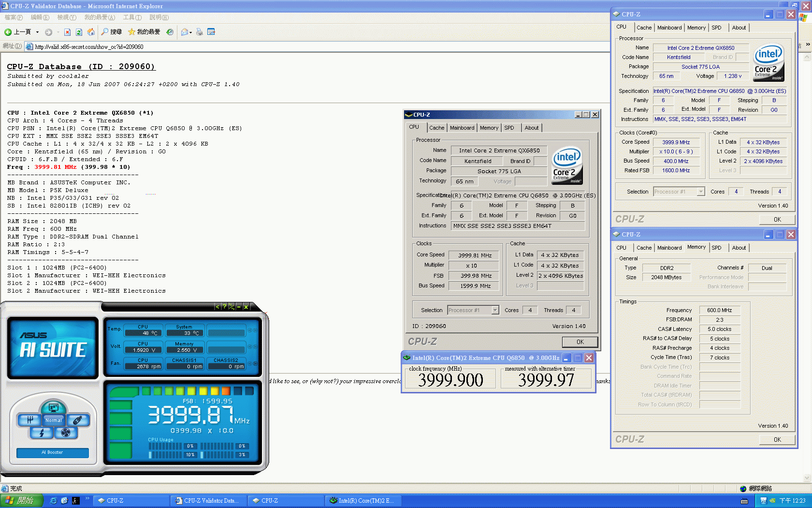Open the 工具(T) menu
The height and width of the screenshot is (508, 812).
pyautogui.click(x=132, y=17)
